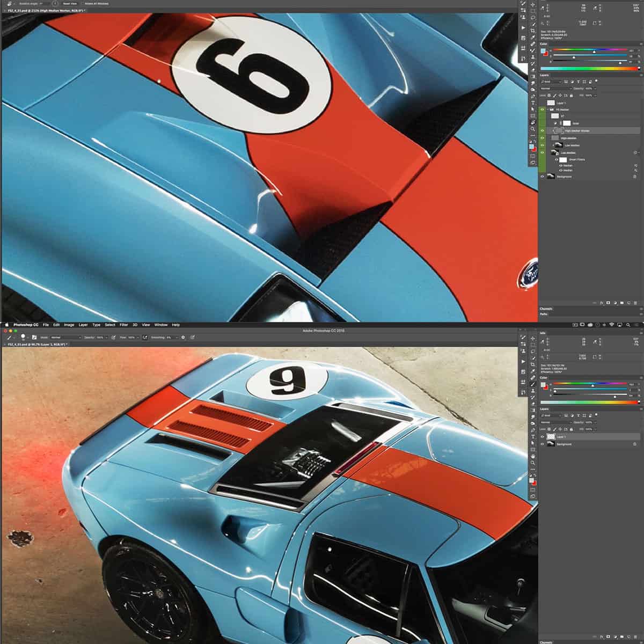
Task: Click foreground color swatch in top Color panel
Action: (x=543, y=50)
